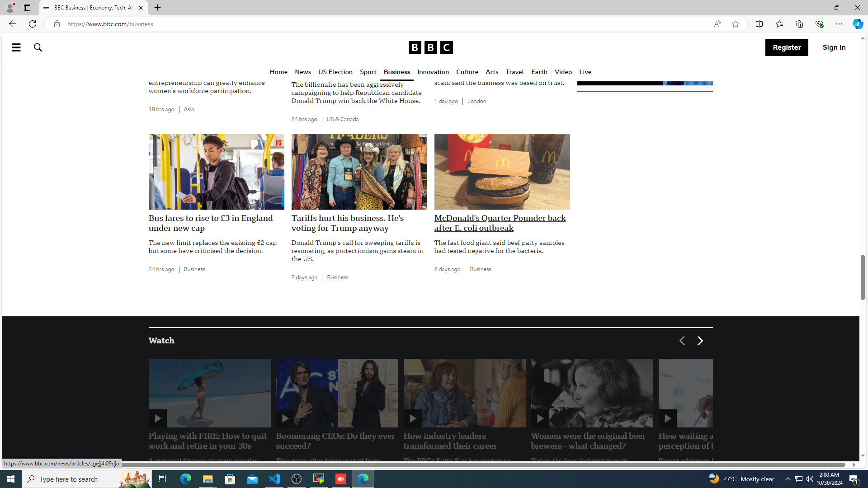Click the Register button
The width and height of the screenshot is (868, 488).
pyautogui.click(x=787, y=47)
